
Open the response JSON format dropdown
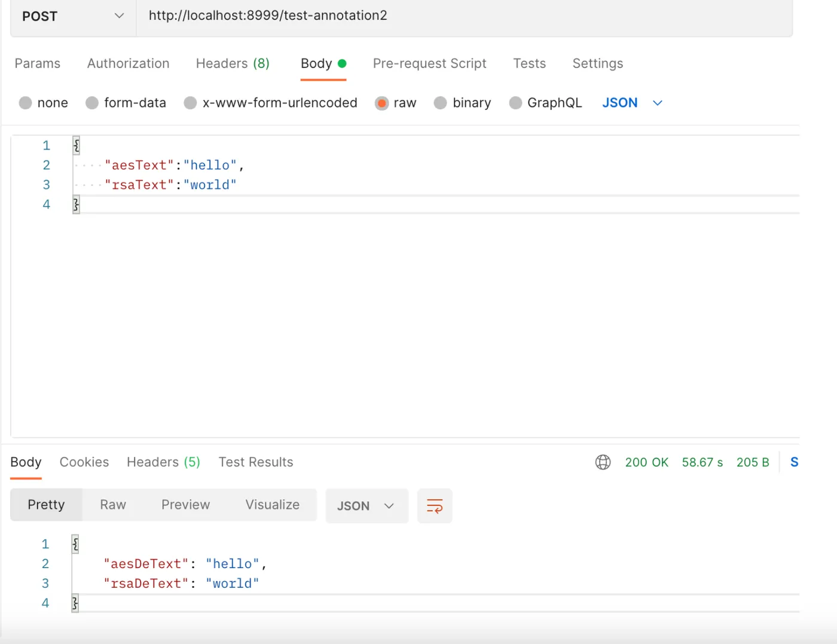(x=366, y=506)
